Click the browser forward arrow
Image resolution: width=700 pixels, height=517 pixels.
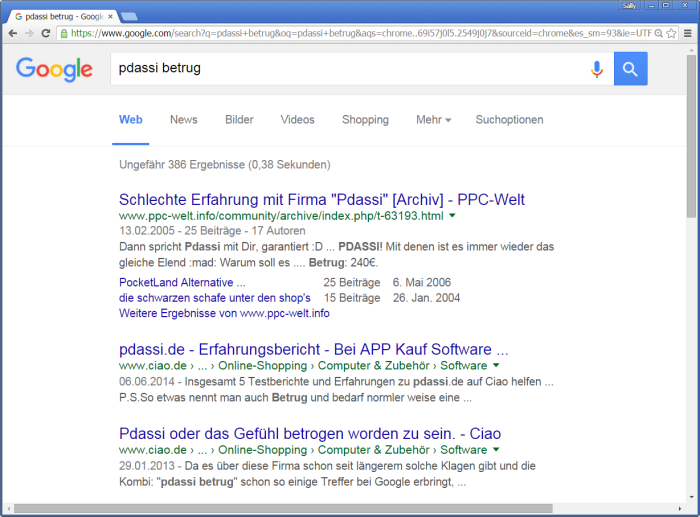(x=29, y=33)
